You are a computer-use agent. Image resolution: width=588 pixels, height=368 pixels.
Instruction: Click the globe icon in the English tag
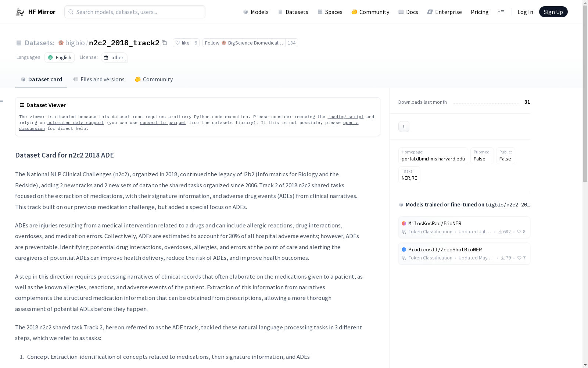(x=51, y=57)
